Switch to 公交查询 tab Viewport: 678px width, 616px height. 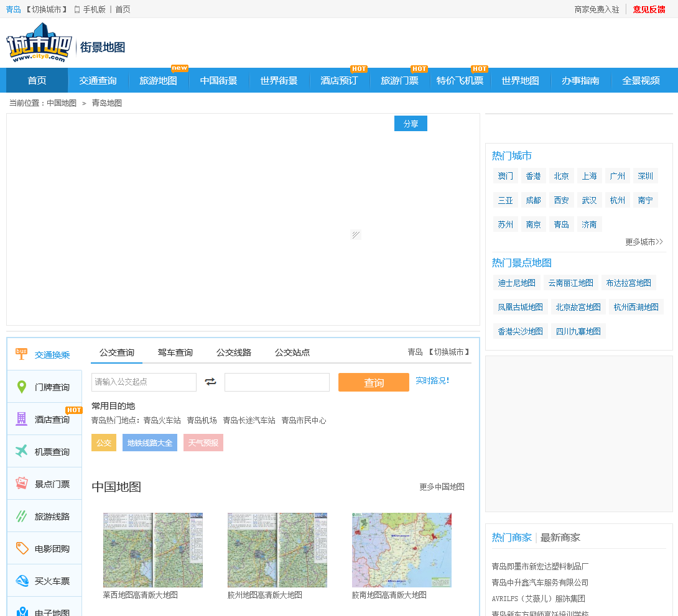(117, 352)
